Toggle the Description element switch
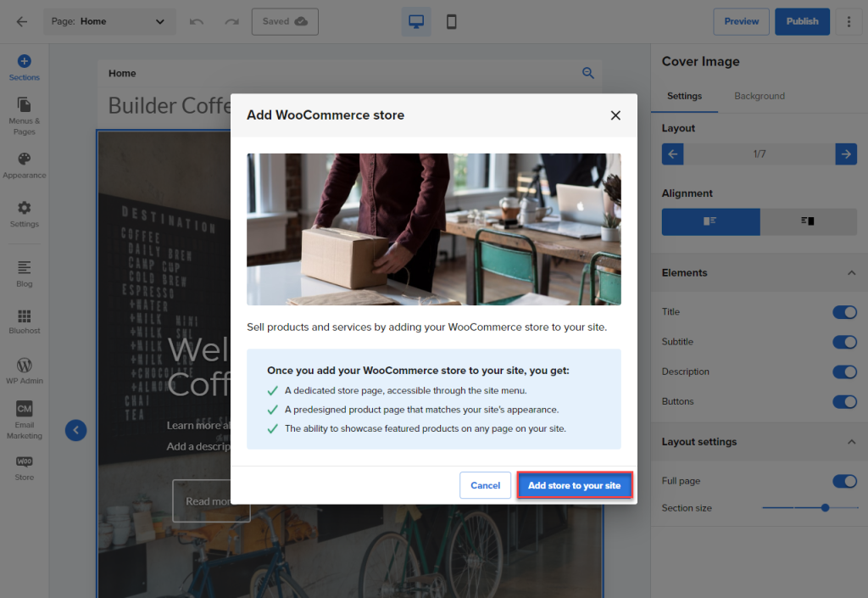 click(845, 372)
